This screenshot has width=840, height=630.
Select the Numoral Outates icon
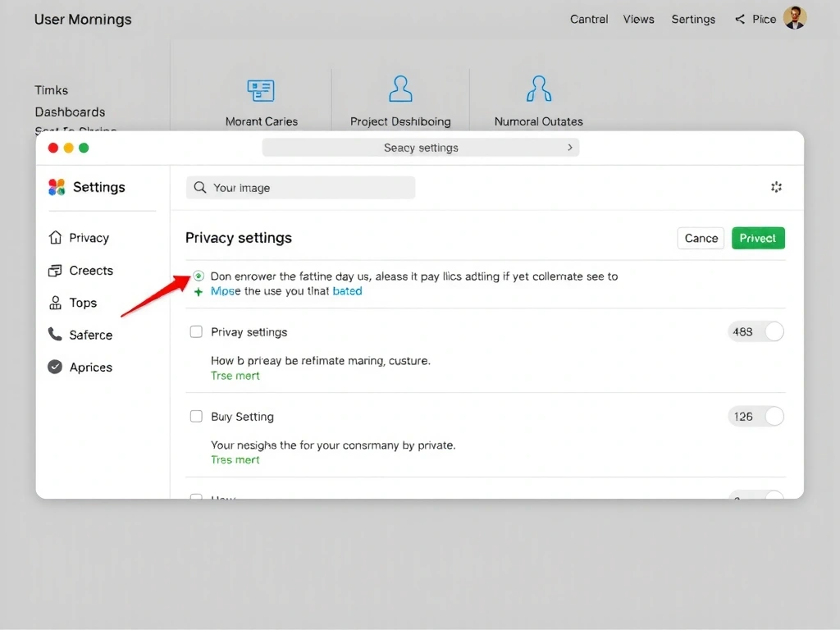538,89
